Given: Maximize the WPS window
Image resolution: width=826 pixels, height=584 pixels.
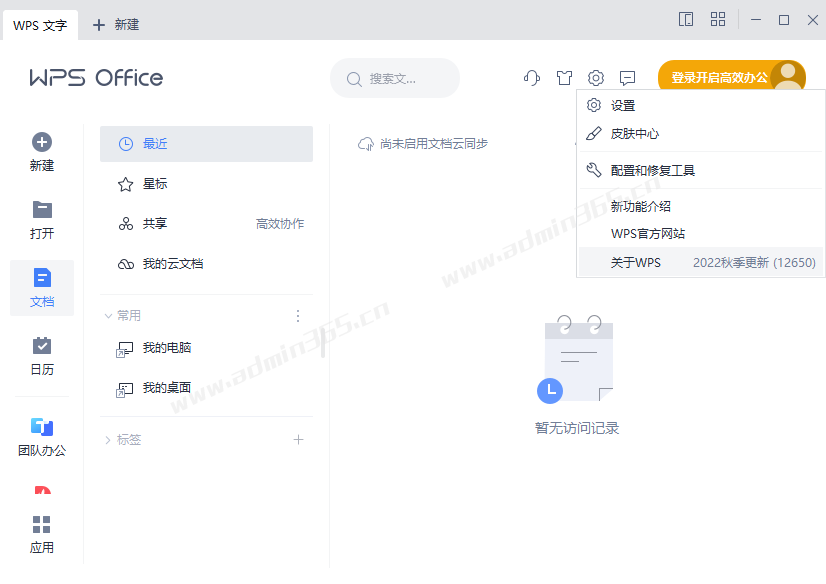Looking at the screenshot, I should coord(784,19).
